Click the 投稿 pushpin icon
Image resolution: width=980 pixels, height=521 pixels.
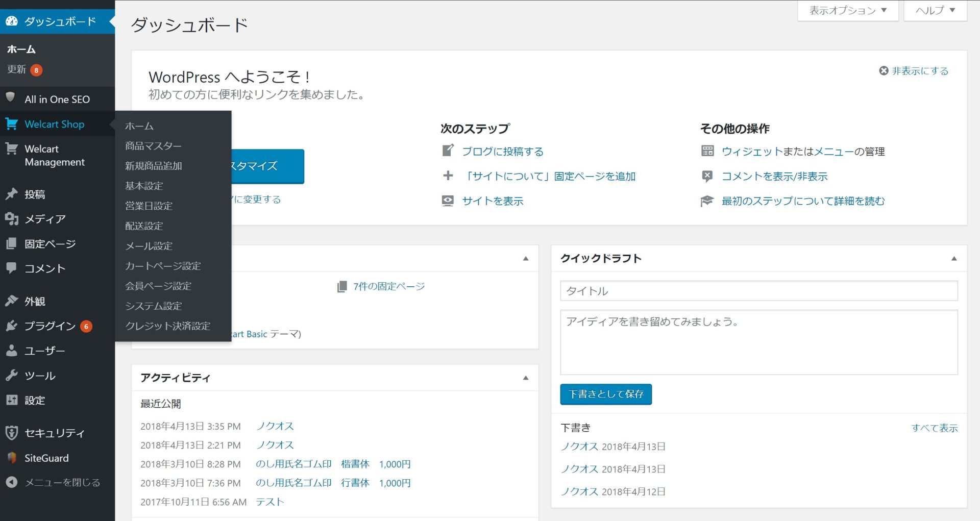11,194
